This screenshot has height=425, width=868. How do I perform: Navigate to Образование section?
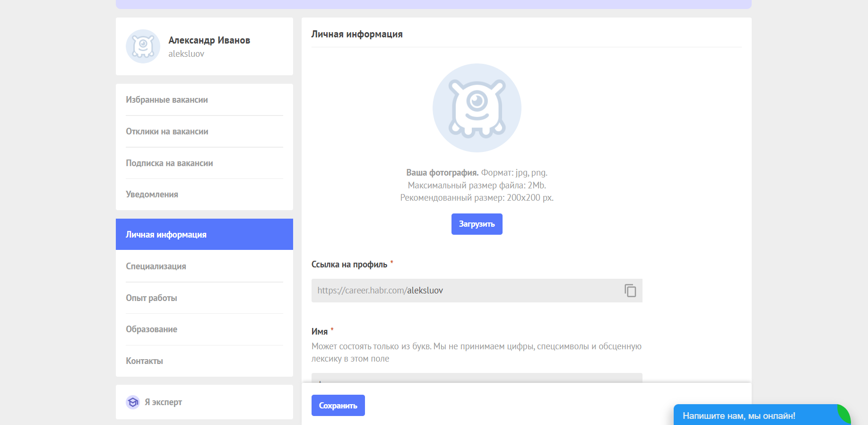(151, 329)
